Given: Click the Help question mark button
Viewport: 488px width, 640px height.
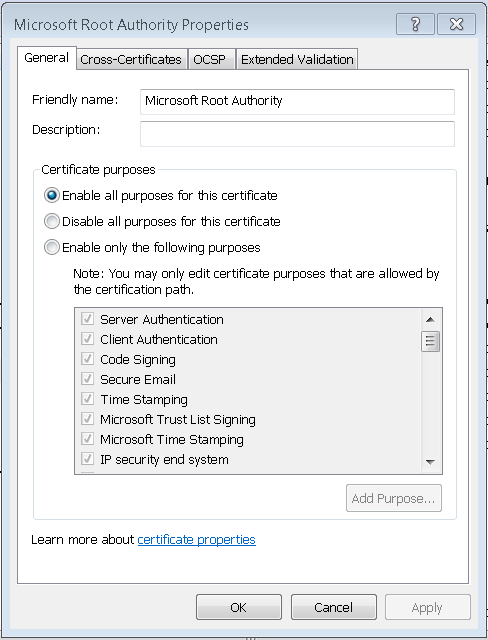Looking at the screenshot, I should (415, 24).
